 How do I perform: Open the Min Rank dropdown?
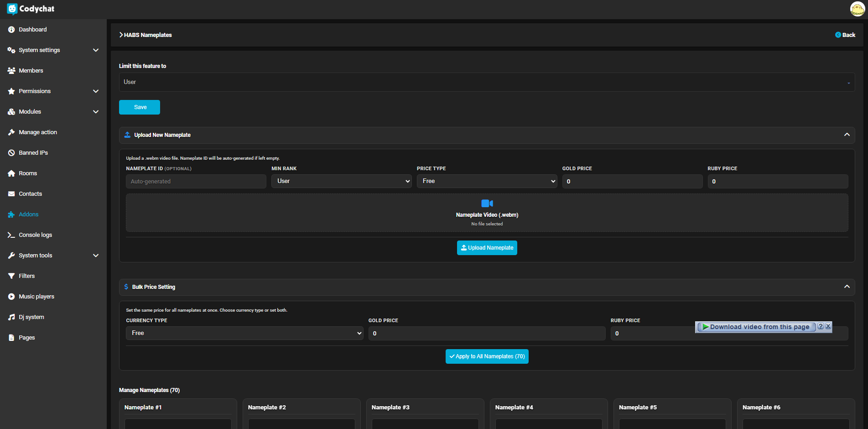pyautogui.click(x=341, y=181)
